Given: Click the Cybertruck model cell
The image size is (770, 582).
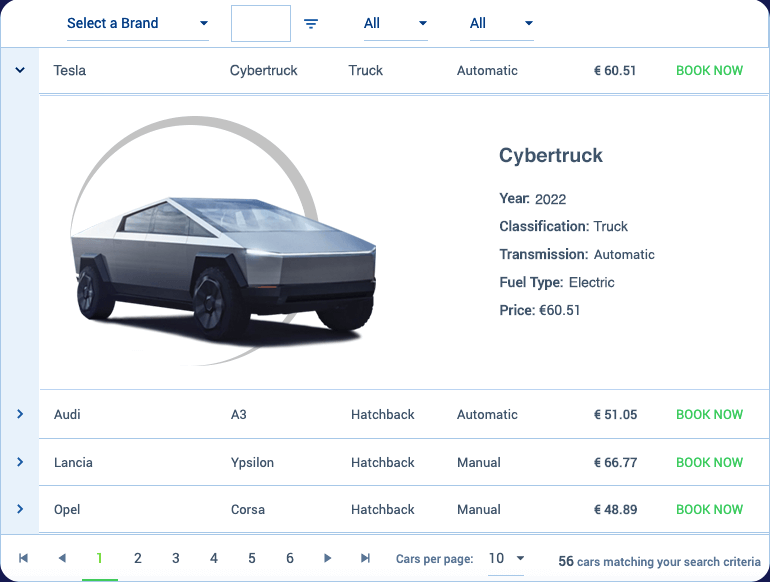Looking at the screenshot, I should [x=264, y=71].
